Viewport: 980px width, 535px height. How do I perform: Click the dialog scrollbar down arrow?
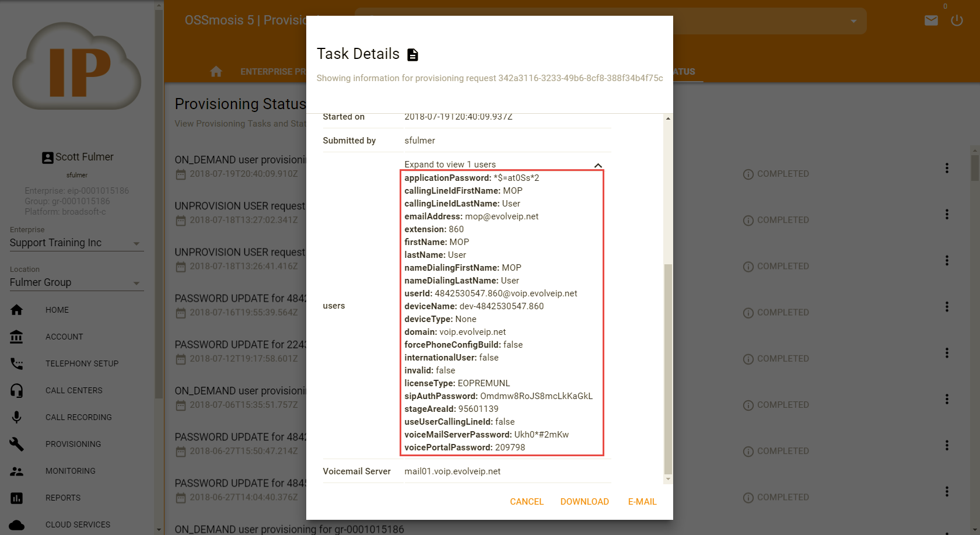[668, 479]
